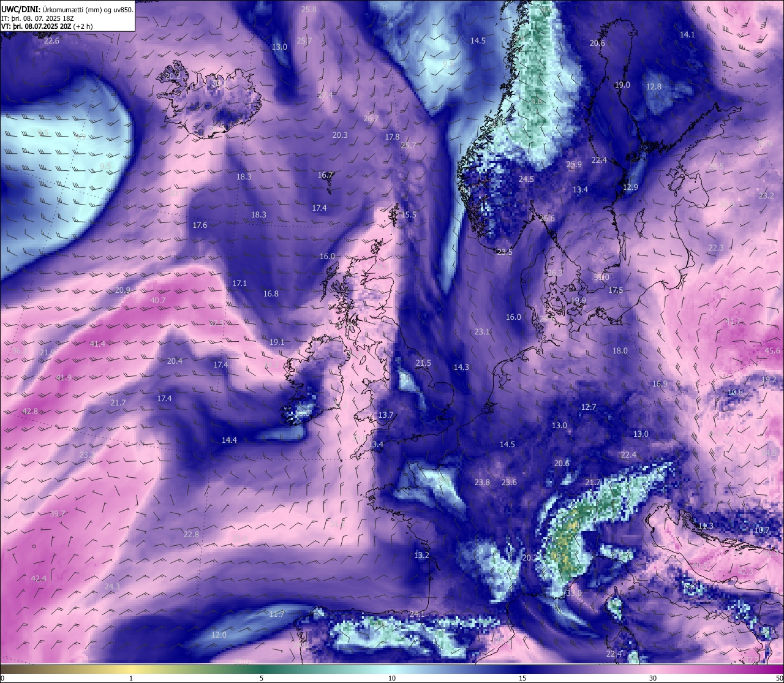The height and width of the screenshot is (683, 784).
Task: Click the 20.3 value southeast of Iceland
Action: pyautogui.click(x=340, y=135)
